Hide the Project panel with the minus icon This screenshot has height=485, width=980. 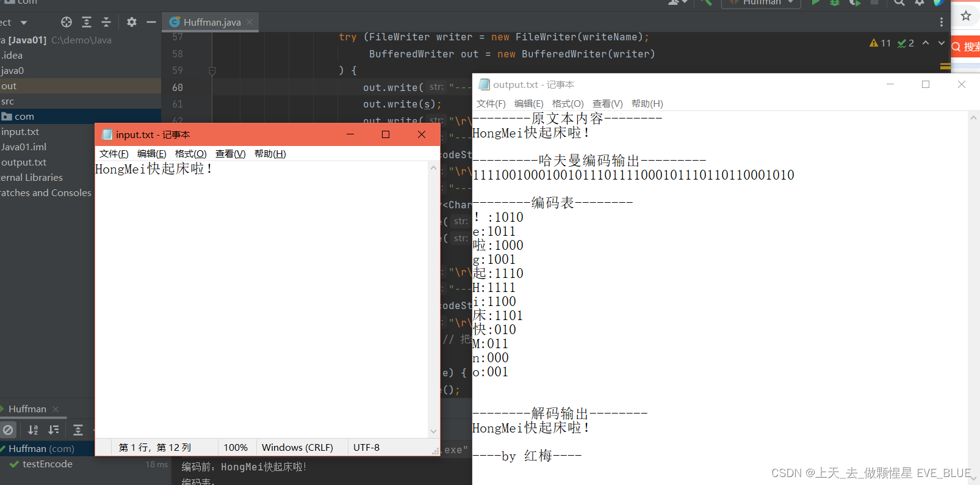tap(151, 23)
